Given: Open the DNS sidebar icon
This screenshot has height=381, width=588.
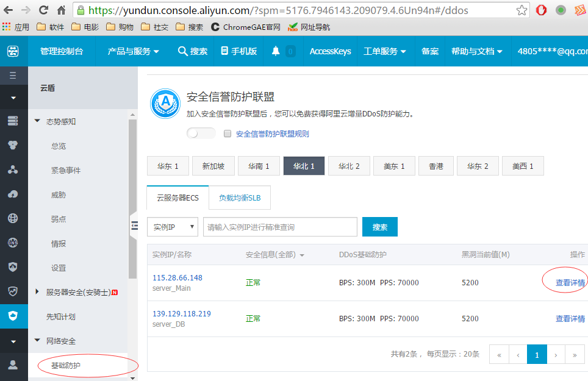Looking at the screenshot, I should 13,243.
